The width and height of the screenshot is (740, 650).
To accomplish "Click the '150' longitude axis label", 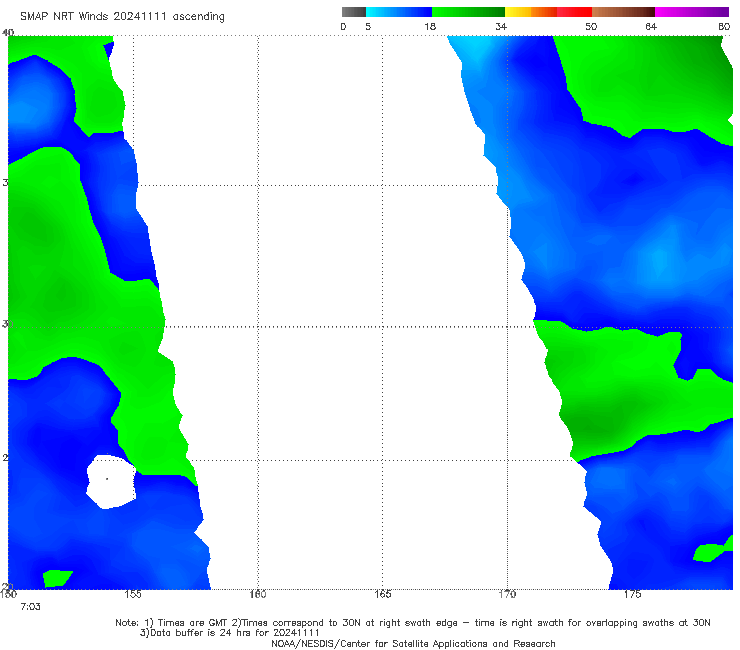I will [x=8, y=594].
